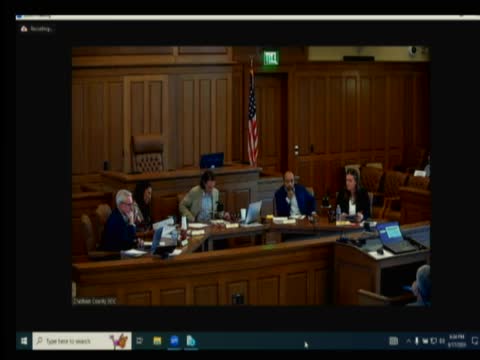Open the Windows Start menu
This screenshot has width=480, height=360.
click(24, 341)
